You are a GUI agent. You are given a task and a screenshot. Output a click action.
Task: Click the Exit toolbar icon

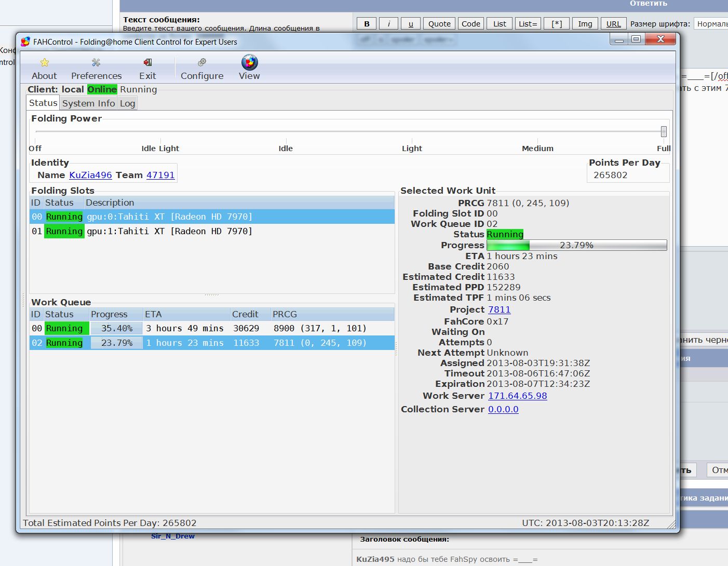pyautogui.click(x=147, y=63)
